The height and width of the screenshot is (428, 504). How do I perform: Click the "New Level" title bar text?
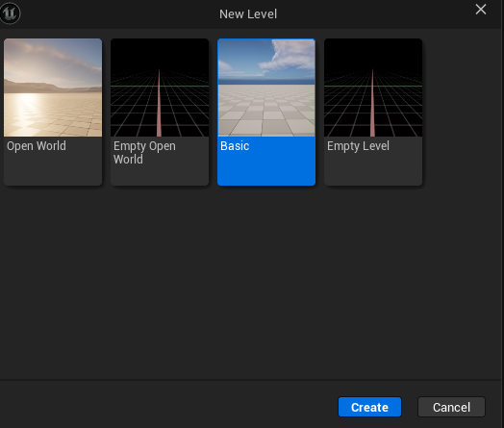(x=248, y=14)
